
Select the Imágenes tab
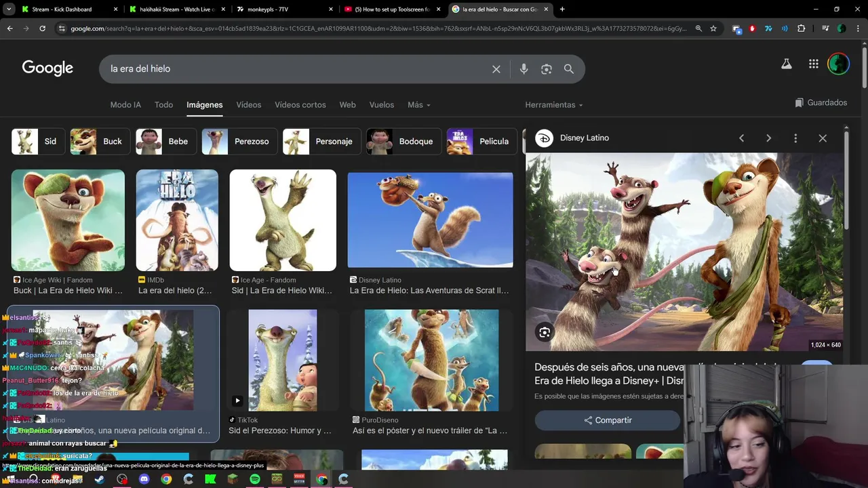205,105
